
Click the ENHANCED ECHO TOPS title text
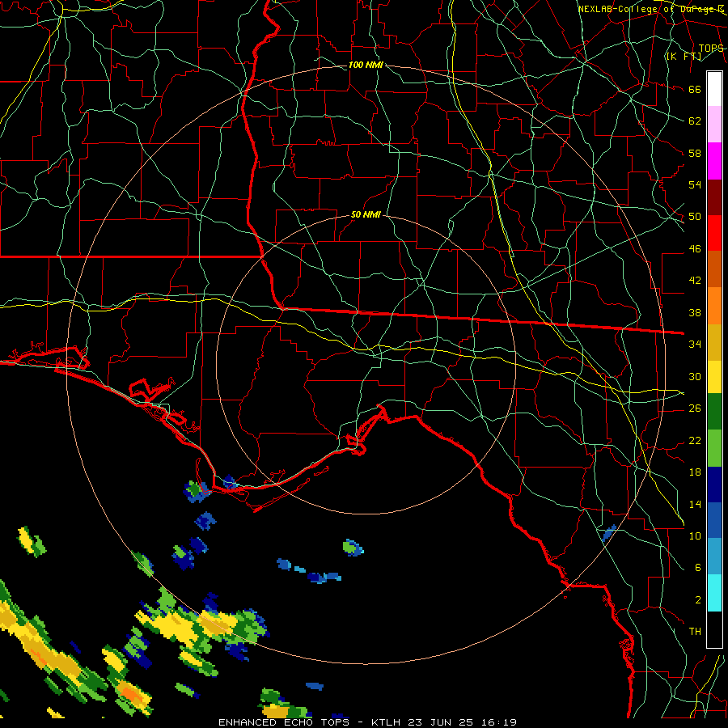[x=284, y=722]
